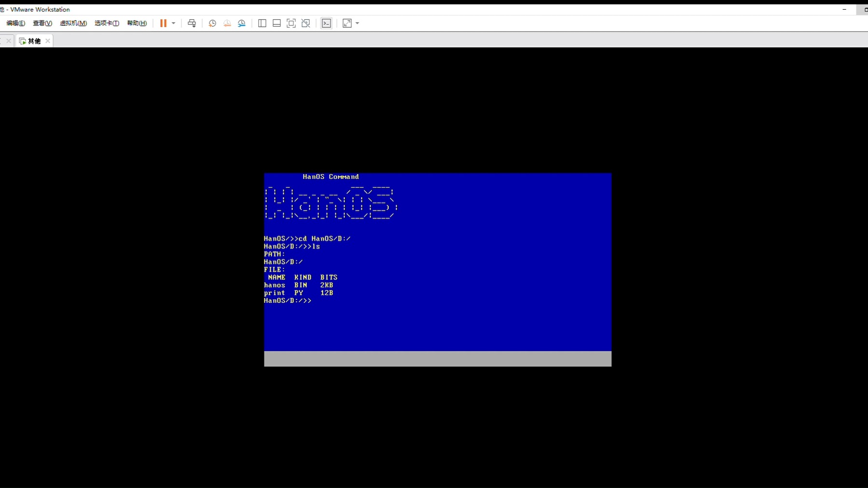This screenshot has height=488, width=868.
Task: Open the power options dropdown arrow
Action: (174, 23)
